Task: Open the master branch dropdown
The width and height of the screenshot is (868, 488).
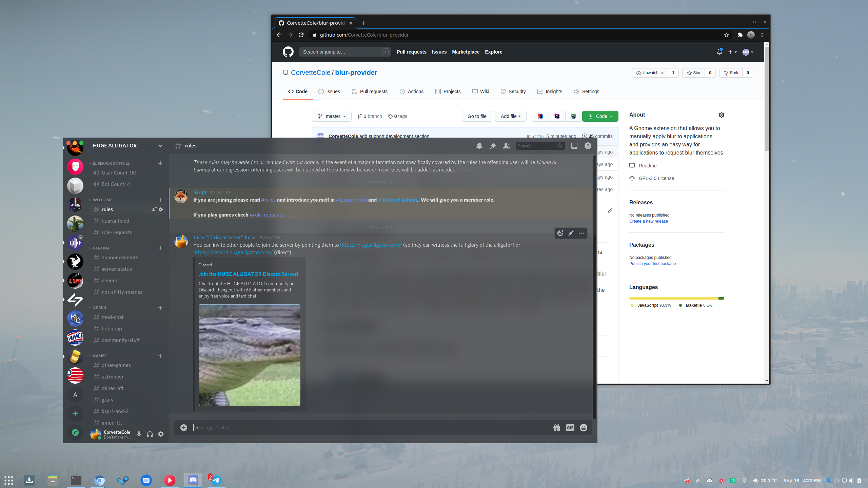Action: pos(332,116)
